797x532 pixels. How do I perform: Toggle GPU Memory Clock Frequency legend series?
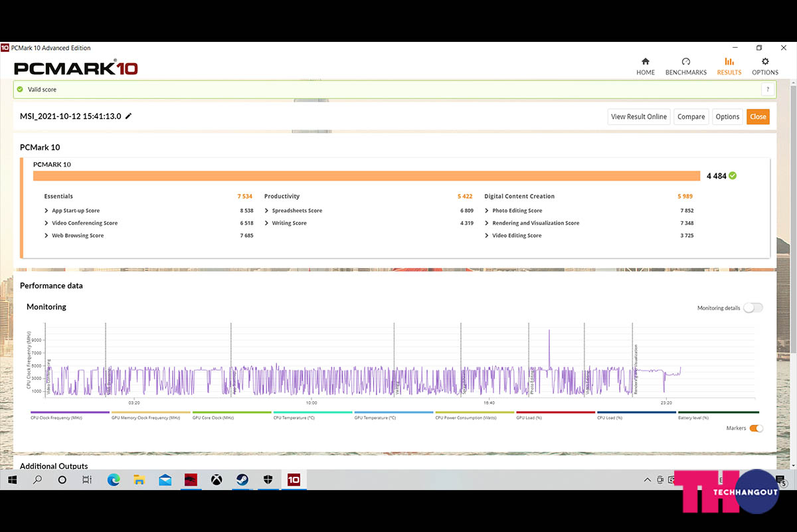(151, 415)
